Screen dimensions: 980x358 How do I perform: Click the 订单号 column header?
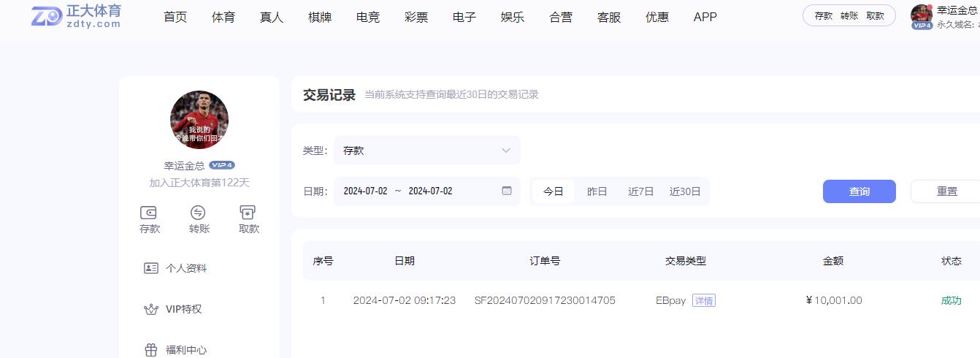tap(545, 261)
